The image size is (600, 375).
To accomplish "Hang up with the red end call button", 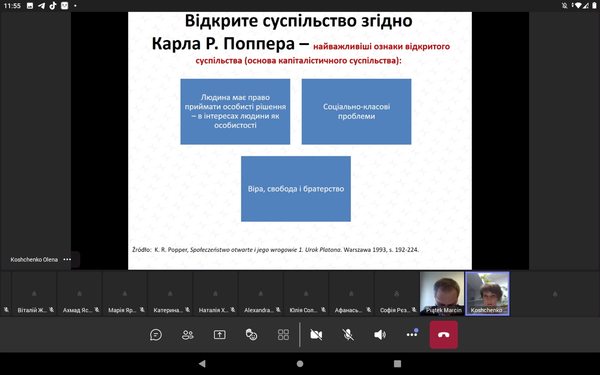I will tap(443, 335).
